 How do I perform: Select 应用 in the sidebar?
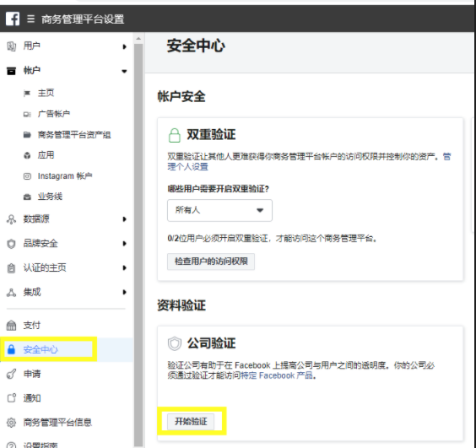tap(46, 155)
